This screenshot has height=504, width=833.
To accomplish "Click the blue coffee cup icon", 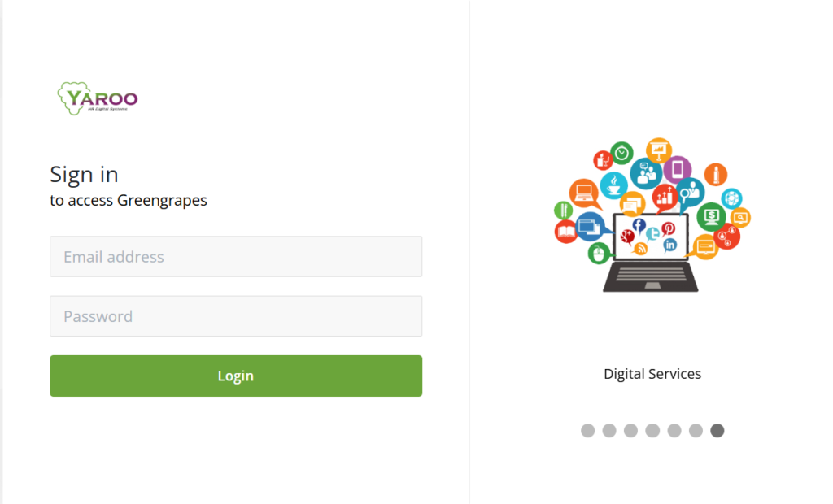I will pyautogui.click(x=613, y=184).
